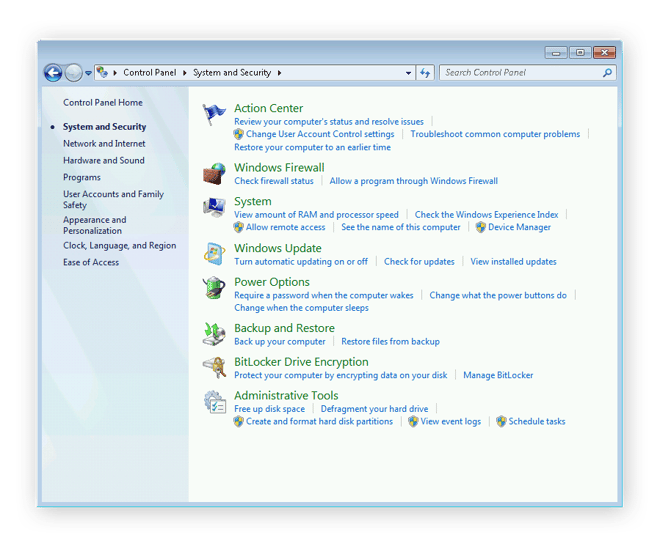Click the shield icon beside Device Manager
This screenshot has height=546, width=660.
coord(480,227)
